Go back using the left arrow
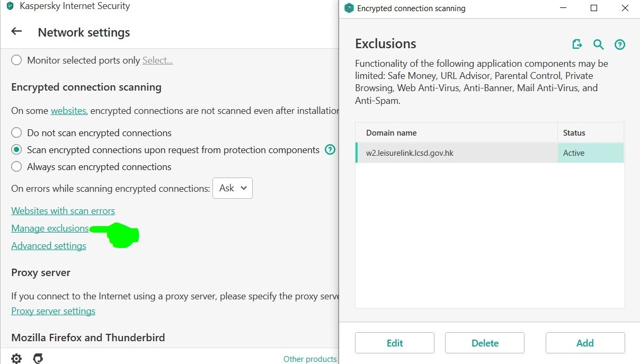This screenshot has width=640, height=364. 16,31
